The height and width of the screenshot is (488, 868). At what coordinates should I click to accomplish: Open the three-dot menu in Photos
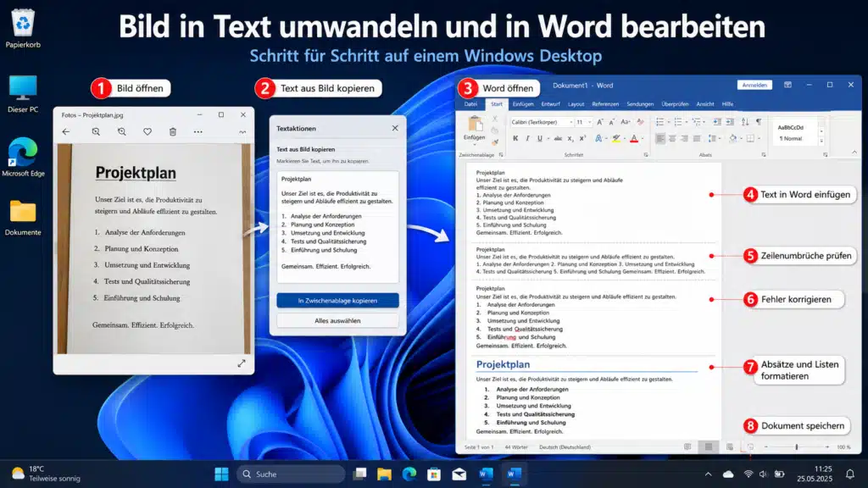point(198,131)
